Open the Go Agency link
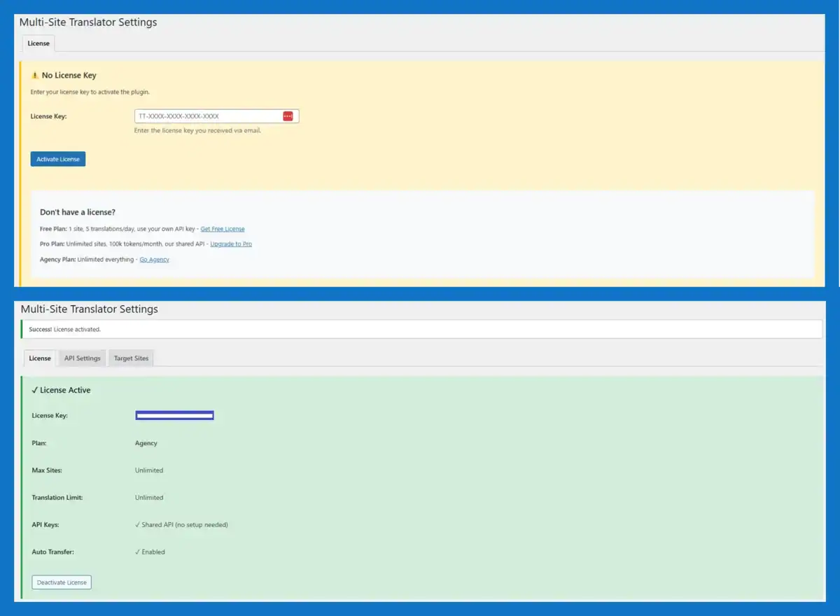Screen dimensions: 840x616 click(154, 260)
